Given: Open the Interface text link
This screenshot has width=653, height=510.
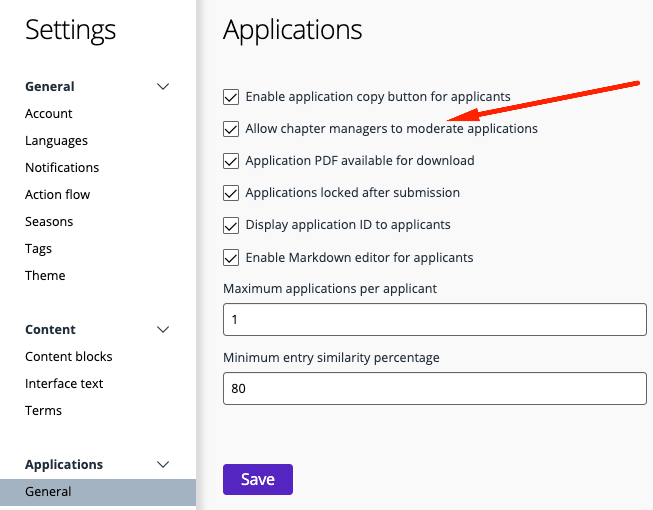Looking at the screenshot, I should (64, 384).
